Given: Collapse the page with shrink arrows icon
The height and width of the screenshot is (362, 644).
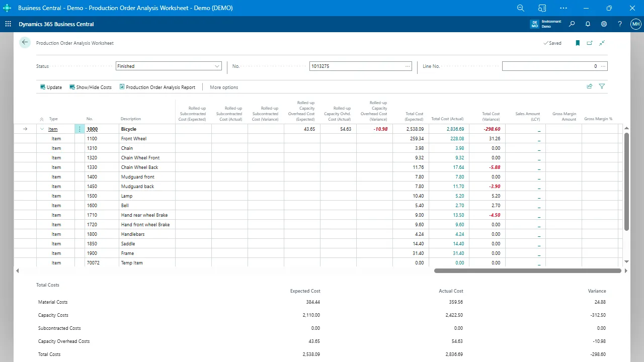Looking at the screenshot, I should pyautogui.click(x=602, y=43).
